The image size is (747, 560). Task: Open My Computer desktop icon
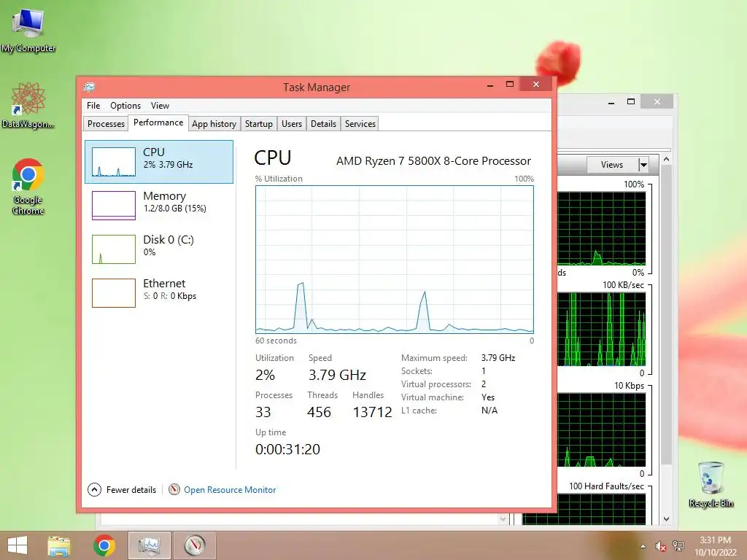point(28,30)
